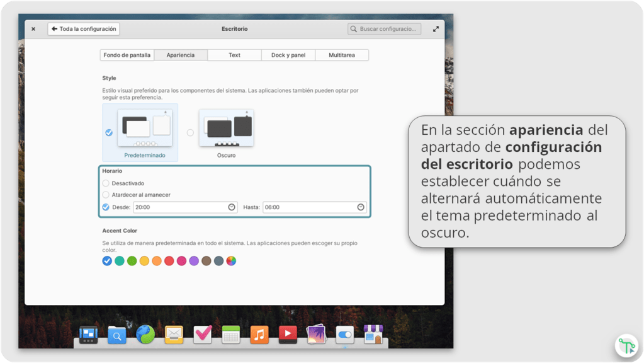
Task: Select the Desactivado schedule option
Action: tap(106, 183)
